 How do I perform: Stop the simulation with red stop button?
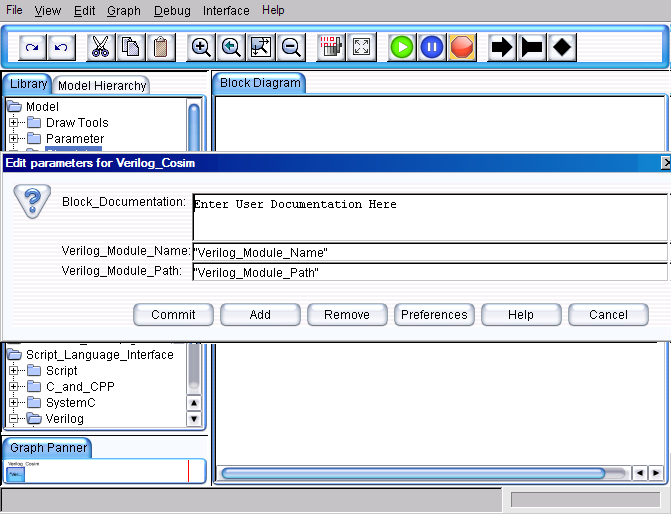point(462,47)
